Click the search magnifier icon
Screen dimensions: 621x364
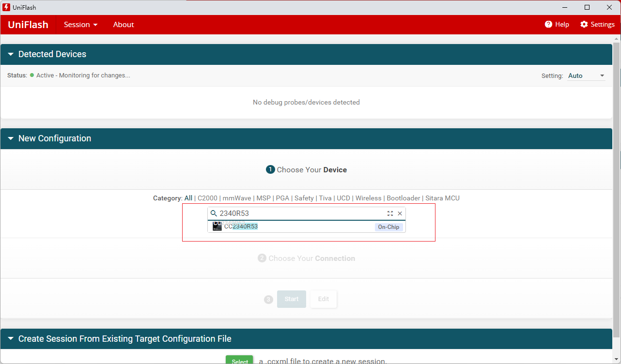(x=214, y=213)
